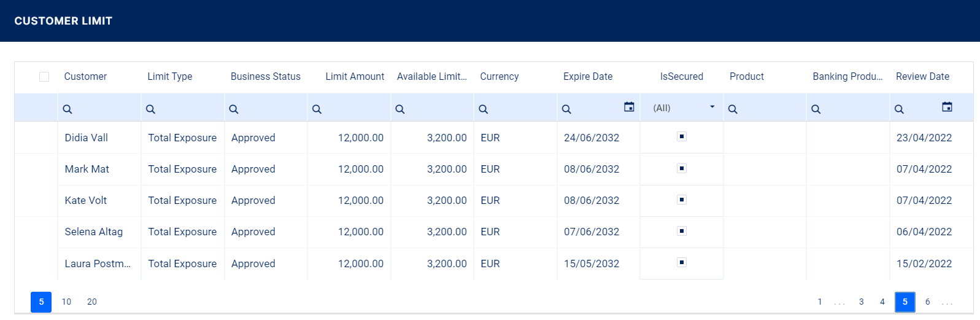Toggle IsSecured checkbox for Selena Altag
Viewport: 980px width, 320px height.
(681, 231)
